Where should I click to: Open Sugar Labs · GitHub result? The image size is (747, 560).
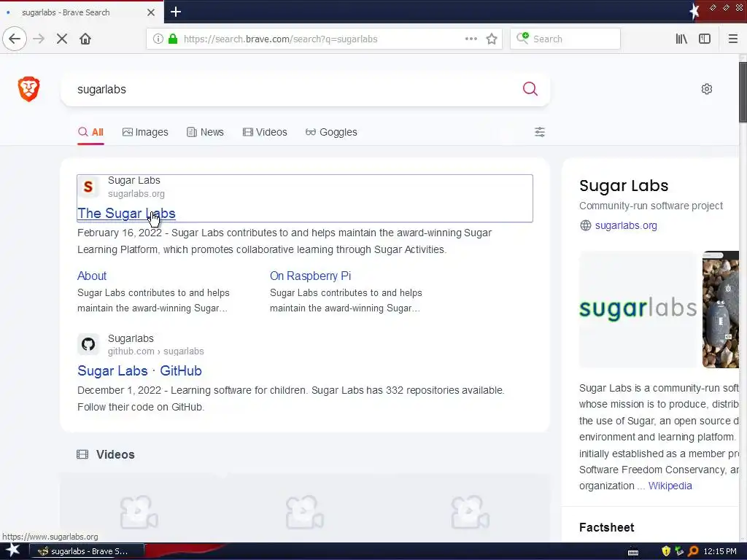[139, 370]
